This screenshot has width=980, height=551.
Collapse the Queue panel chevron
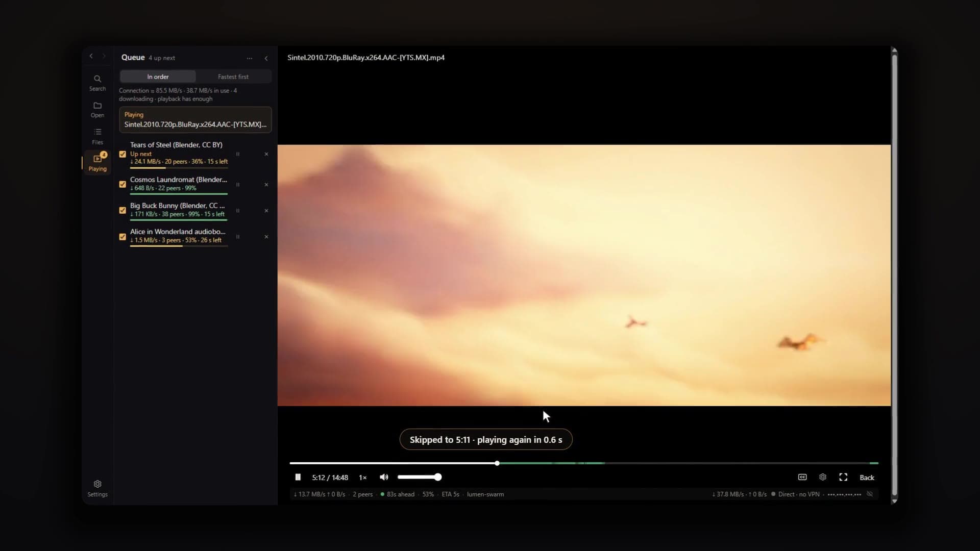[266, 58]
